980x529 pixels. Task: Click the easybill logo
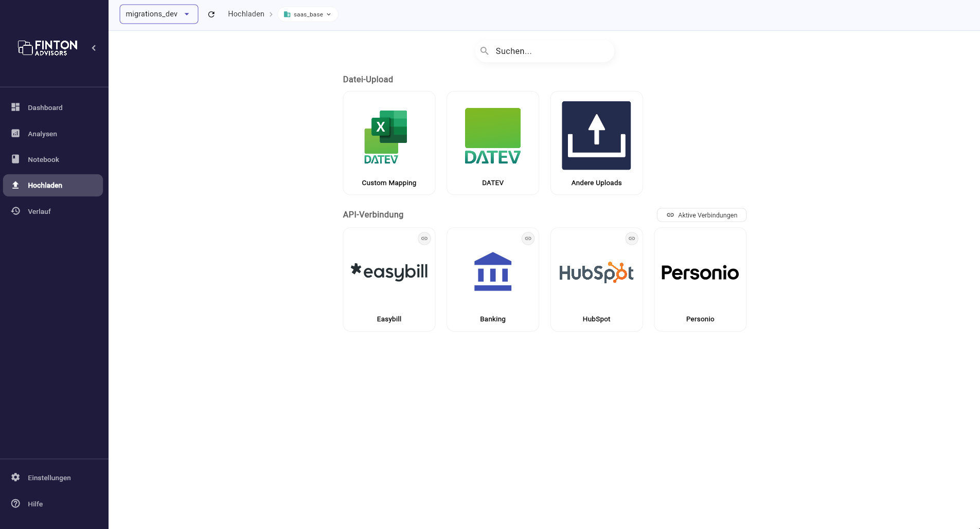pyautogui.click(x=389, y=271)
